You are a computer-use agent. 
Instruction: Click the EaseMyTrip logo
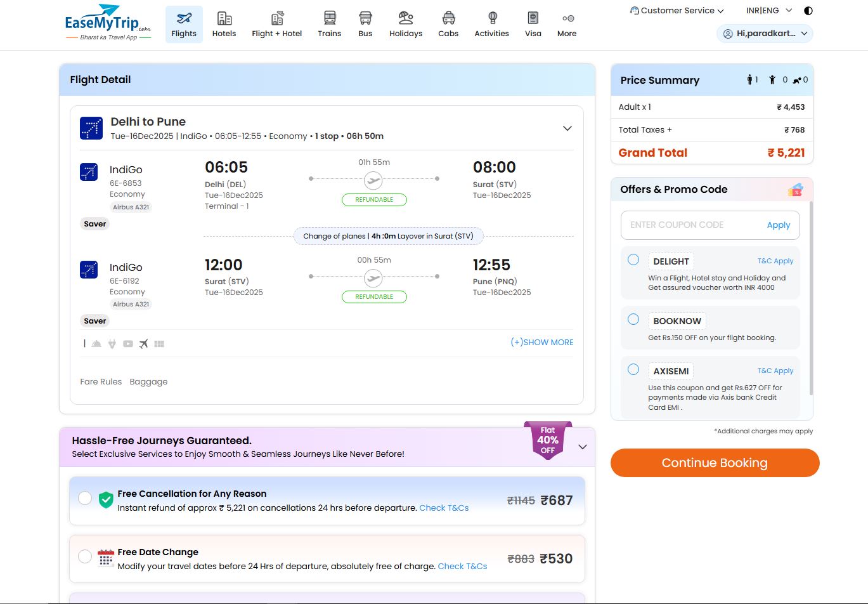point(108,22)
